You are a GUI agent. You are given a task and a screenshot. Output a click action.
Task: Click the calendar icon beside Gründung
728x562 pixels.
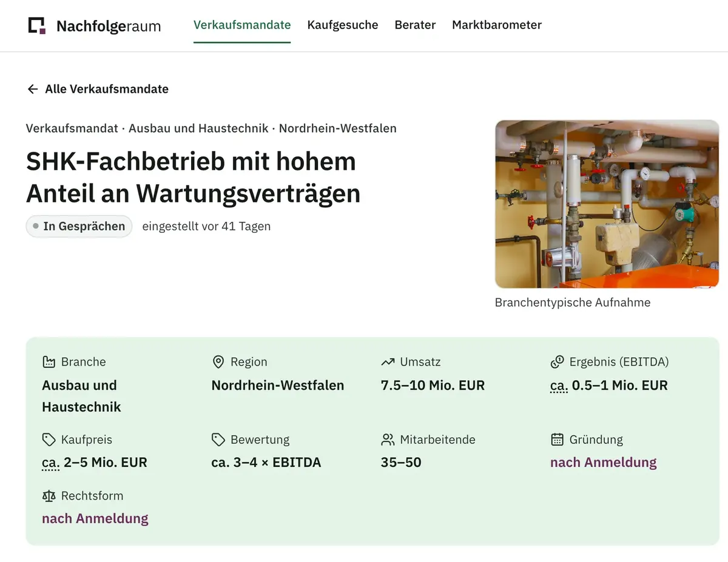[x=557, y=440]
